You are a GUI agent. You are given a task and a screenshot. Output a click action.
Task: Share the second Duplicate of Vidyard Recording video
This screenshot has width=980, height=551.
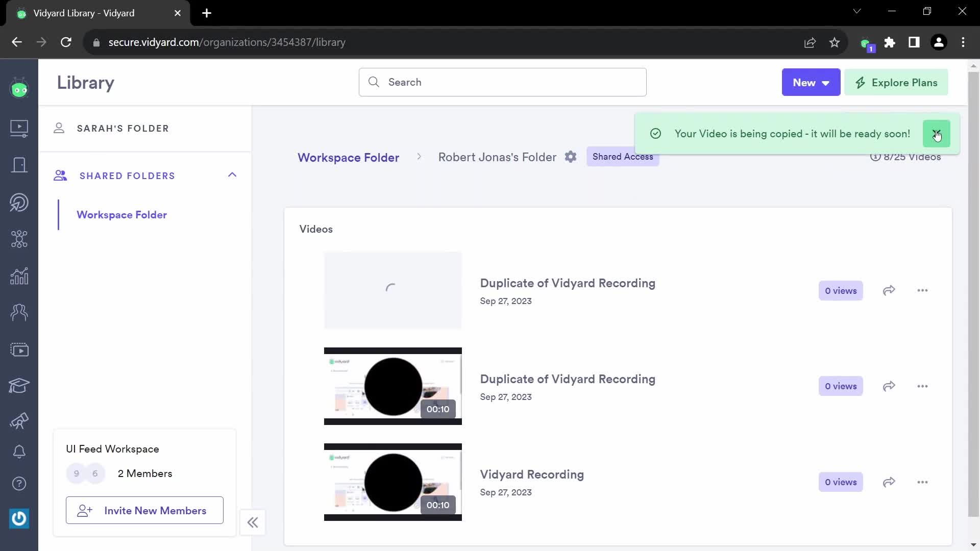(889, 386)
